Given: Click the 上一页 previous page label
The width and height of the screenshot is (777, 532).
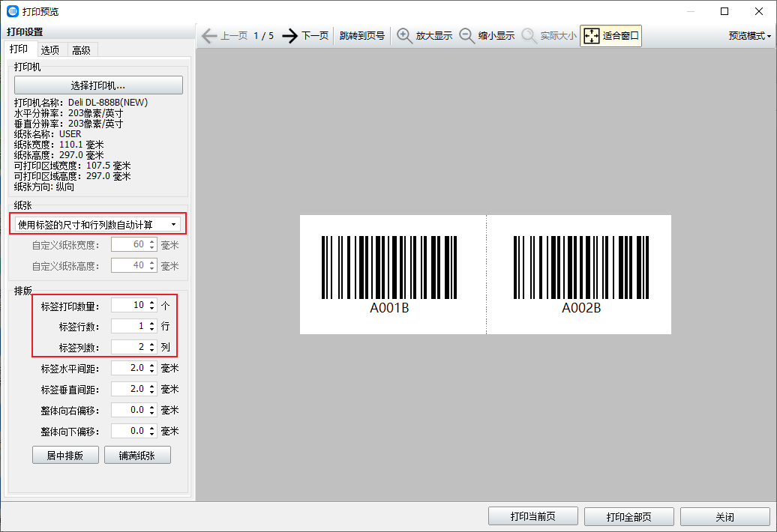Looking at the screenshot, I should 234,36.
